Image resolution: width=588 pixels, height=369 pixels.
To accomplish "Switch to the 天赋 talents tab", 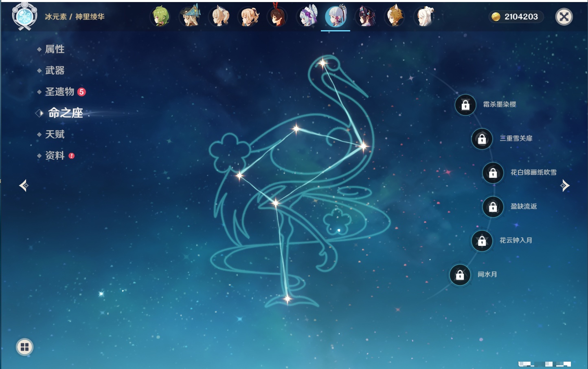I will click(x=55, y=134).
